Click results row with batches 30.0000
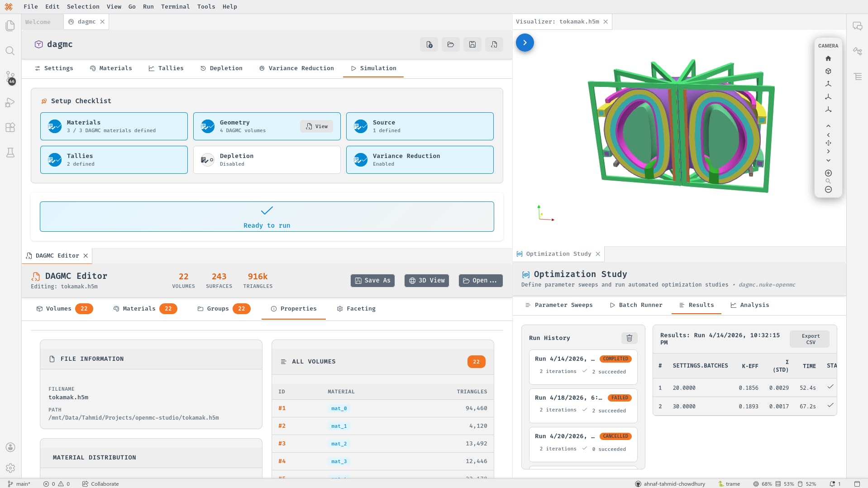Image resolution: width=868 pixels, height=488 pixels. coord(744,407)
